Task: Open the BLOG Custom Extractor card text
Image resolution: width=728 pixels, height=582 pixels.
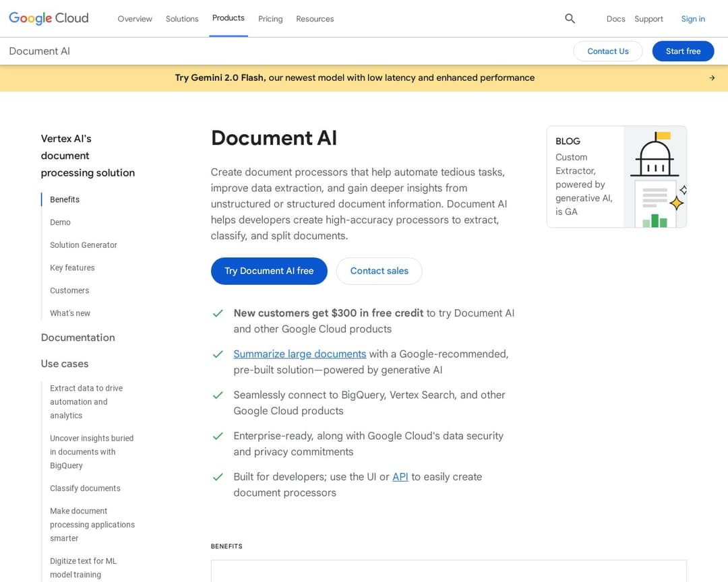Action: (x=584, y=177)
